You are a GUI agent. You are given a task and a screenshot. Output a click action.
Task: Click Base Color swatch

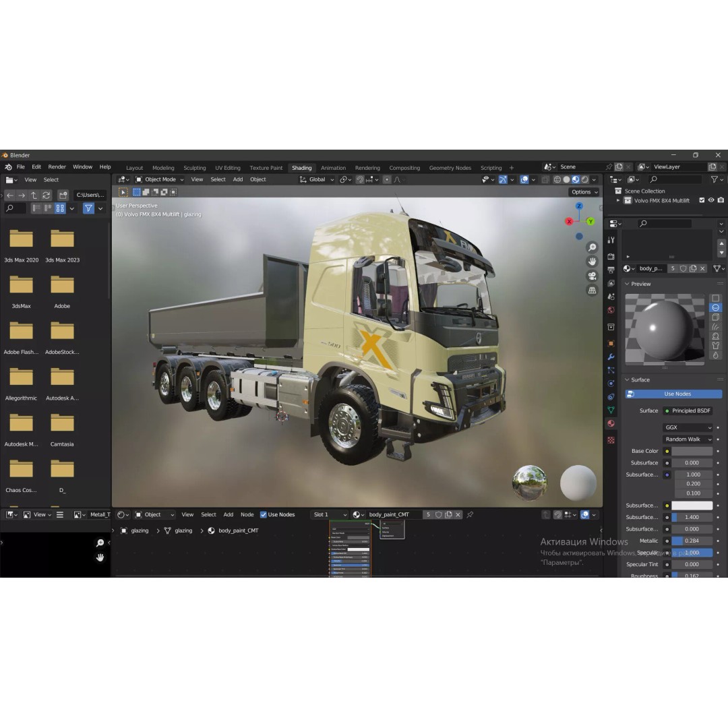692,451
